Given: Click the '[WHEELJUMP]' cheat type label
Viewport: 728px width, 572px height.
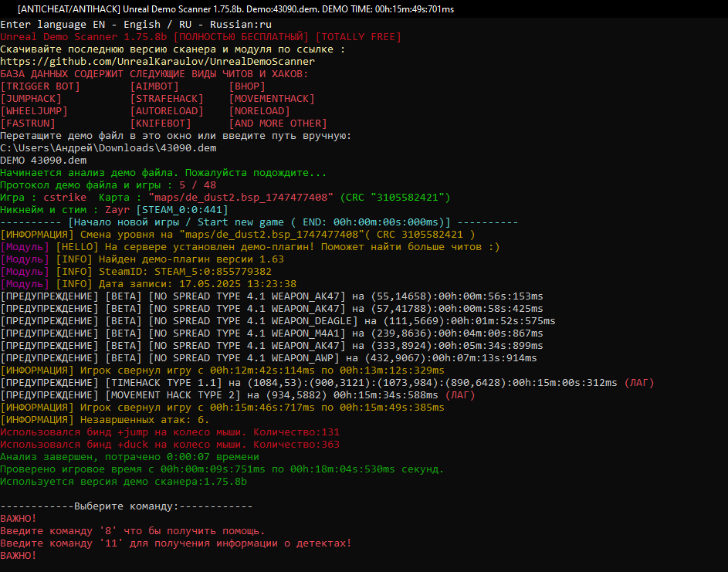Looking at the screenshot, I should pyautogui.click(x=34, y=111).
